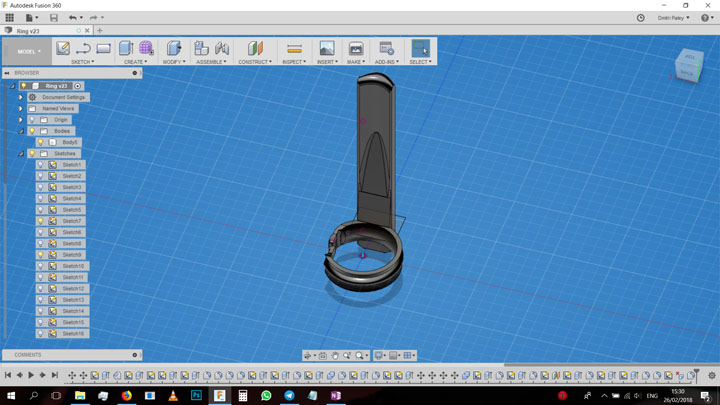Open the data panel grid icon
Screen dimensions: 720x405
(9, 17)
